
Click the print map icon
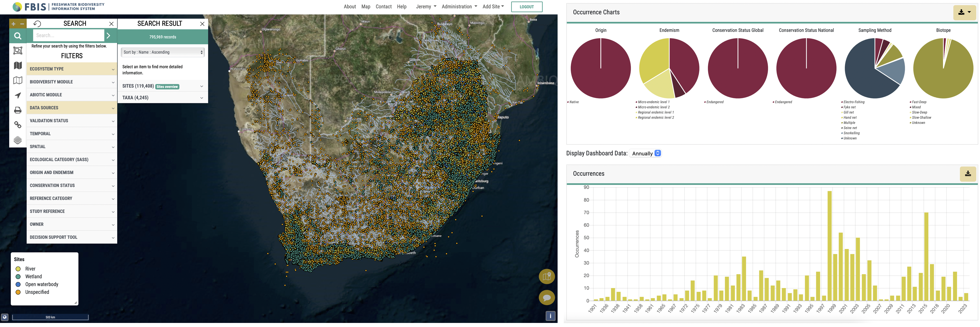pos(18,110)
